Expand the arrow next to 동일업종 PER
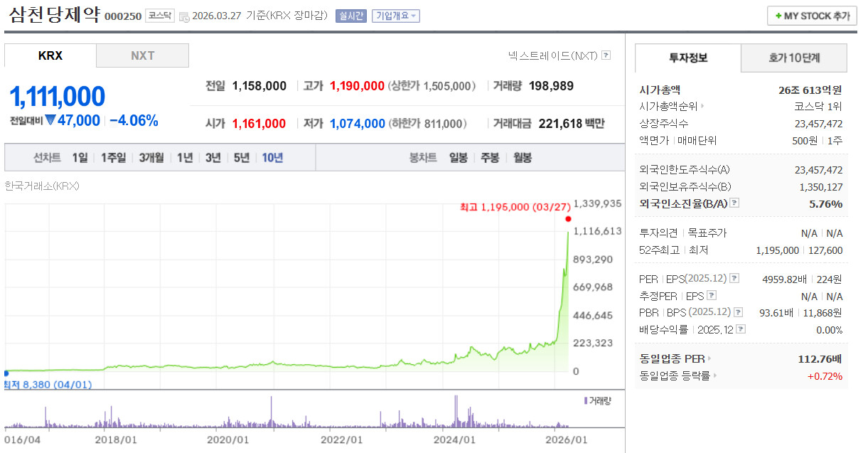The height and width of the screenshot is (453, 868). (709, 359)
